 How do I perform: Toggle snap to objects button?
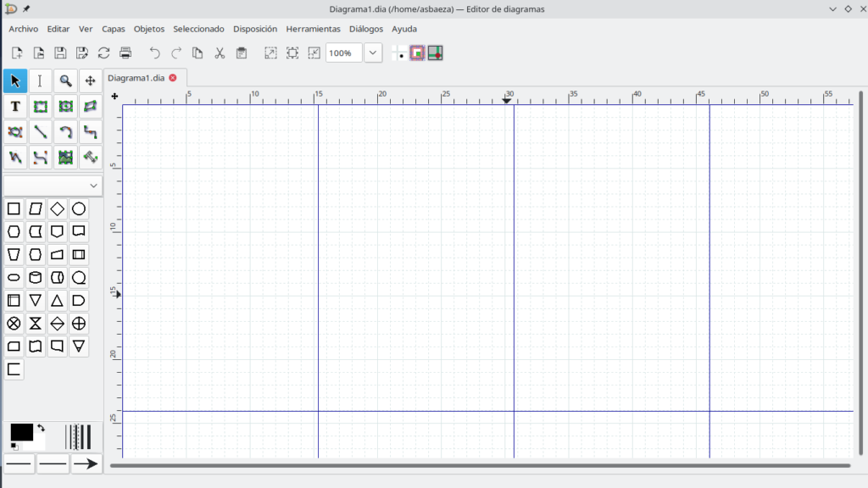[x=417, y=53]
